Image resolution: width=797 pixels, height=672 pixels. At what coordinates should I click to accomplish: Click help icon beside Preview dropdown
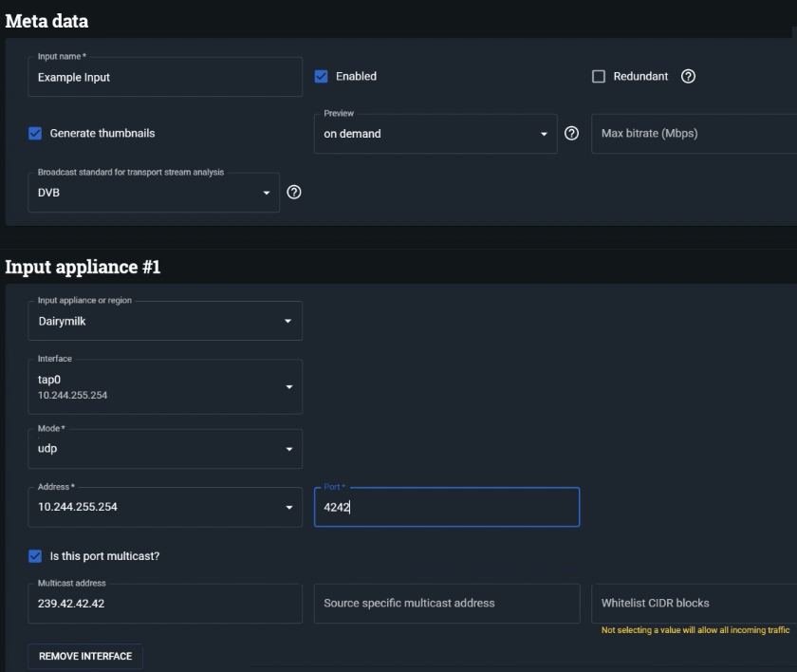[x=571, y=134]
